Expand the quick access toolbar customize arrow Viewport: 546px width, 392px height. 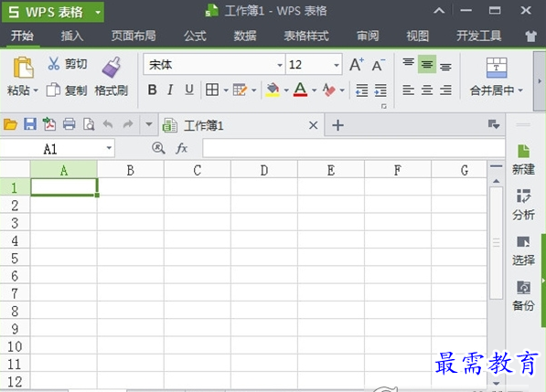point(149,124)
